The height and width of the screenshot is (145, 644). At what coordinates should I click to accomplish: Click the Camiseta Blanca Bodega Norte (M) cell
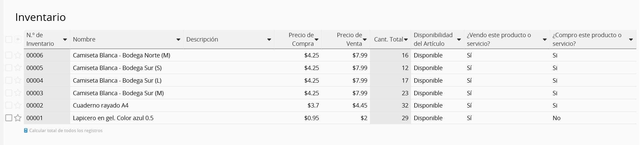[x=121, y=55]
